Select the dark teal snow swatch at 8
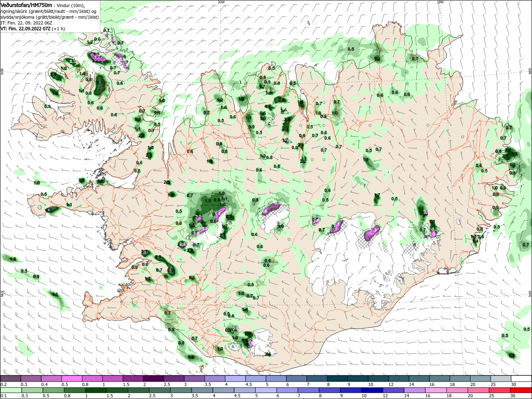Viewport: 532px width, 399px height. tap(337, 379)
